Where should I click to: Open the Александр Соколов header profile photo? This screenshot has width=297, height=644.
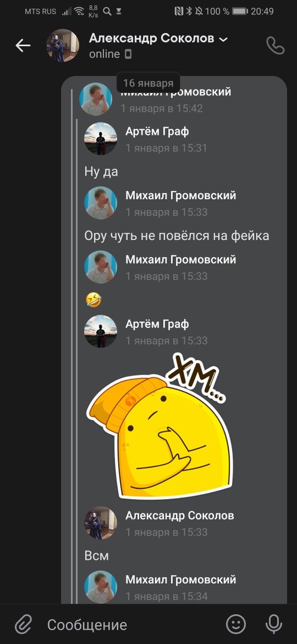[x=63, y=45]
